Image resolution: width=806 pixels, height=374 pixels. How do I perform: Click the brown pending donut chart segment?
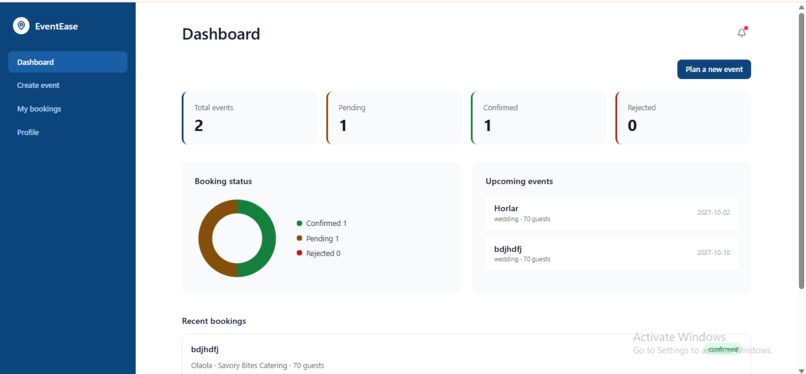(205, 238)
